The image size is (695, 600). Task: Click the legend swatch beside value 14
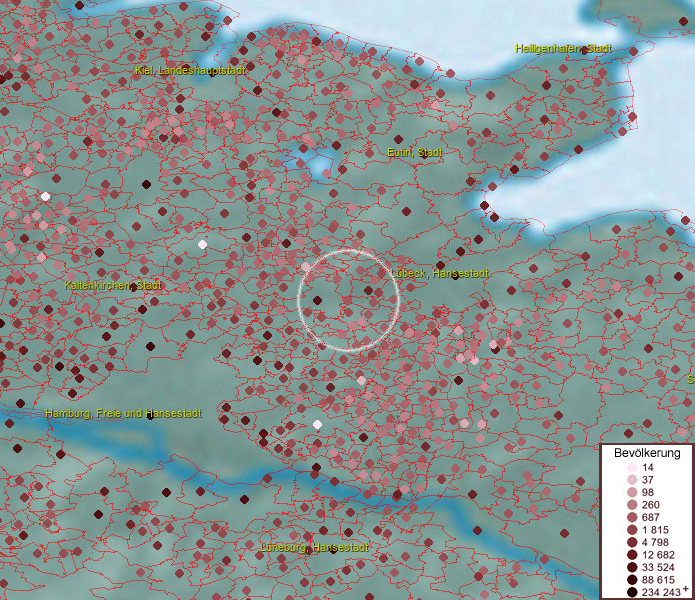click(x=632, y=467)
